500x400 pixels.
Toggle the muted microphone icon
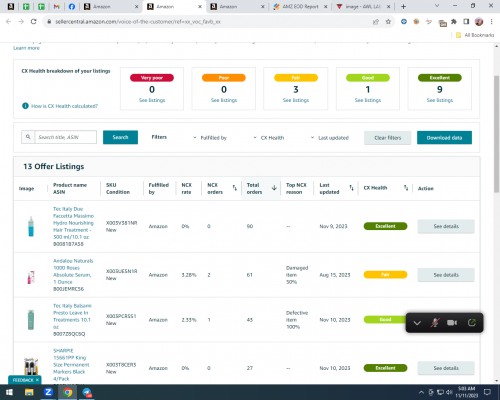point(435,323)
